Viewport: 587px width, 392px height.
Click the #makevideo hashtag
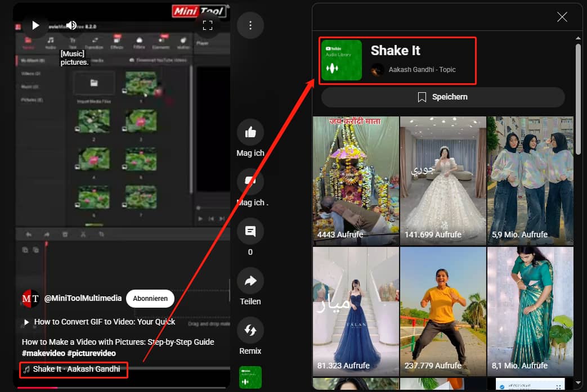pos(43,353)
